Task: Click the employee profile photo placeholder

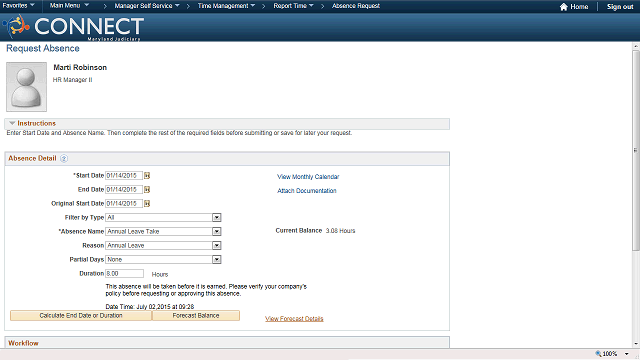Action: point(26,87)
